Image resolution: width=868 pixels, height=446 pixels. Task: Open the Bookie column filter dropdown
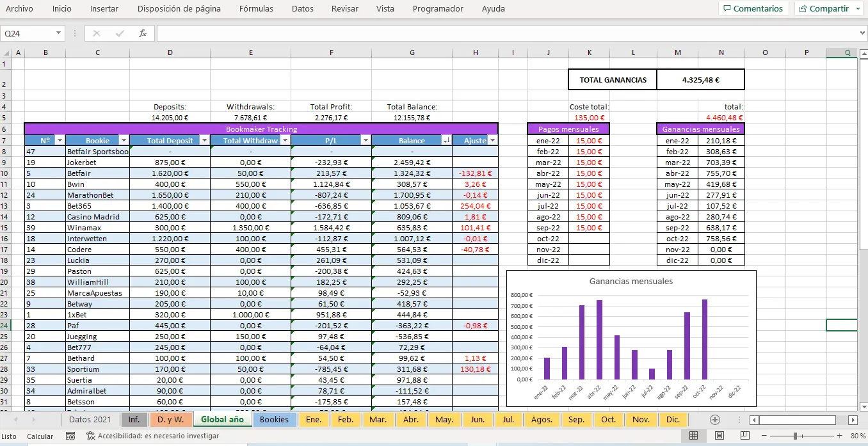[x=124, y=141]
